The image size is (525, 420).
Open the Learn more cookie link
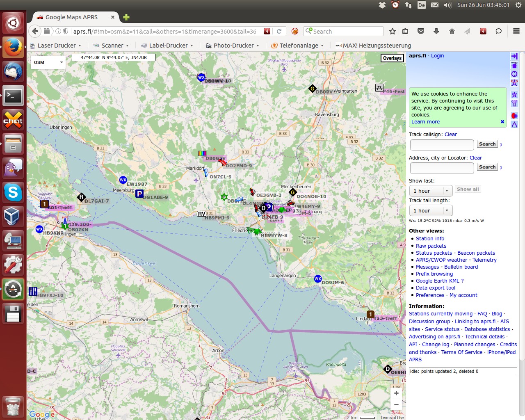pyautogui.click(x=425, y=122)
